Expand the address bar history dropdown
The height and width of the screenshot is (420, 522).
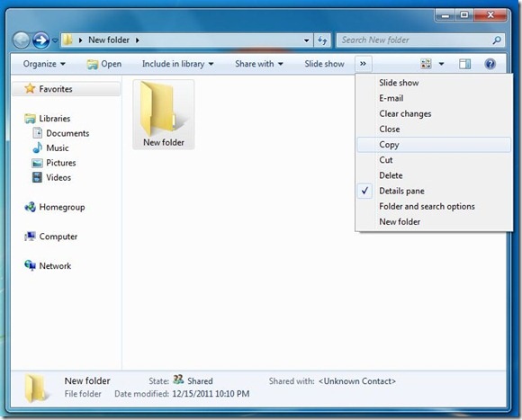pyautogui.click(x=306, y=40)
